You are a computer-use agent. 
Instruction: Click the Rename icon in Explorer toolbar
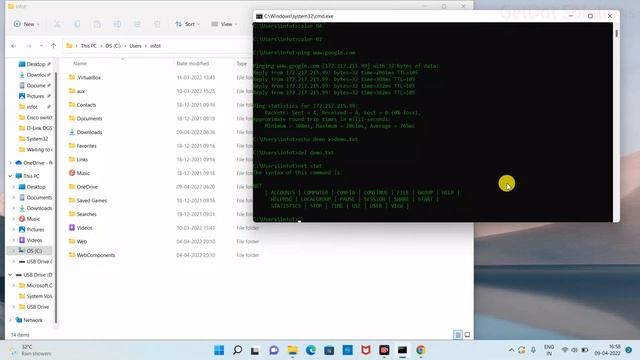117,24
